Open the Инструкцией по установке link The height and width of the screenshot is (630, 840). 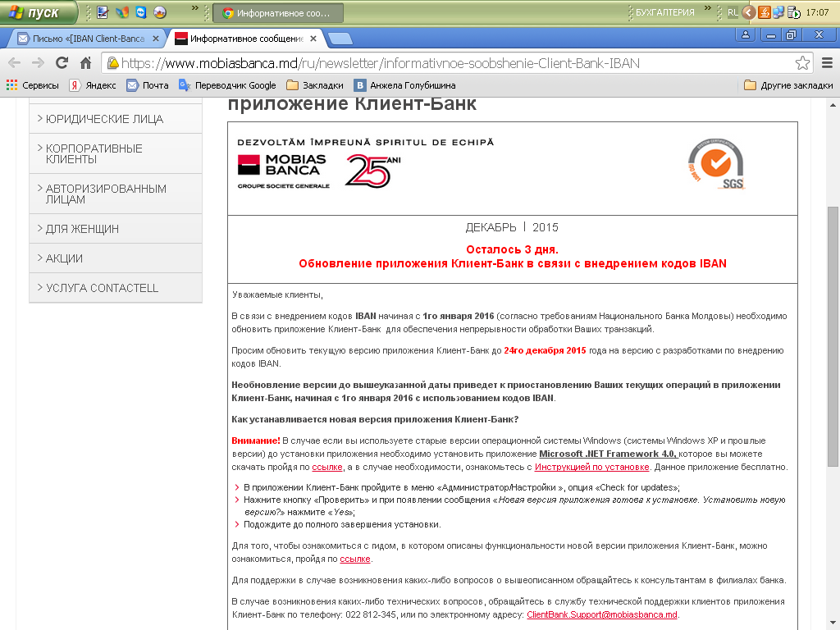pos(592,467)
